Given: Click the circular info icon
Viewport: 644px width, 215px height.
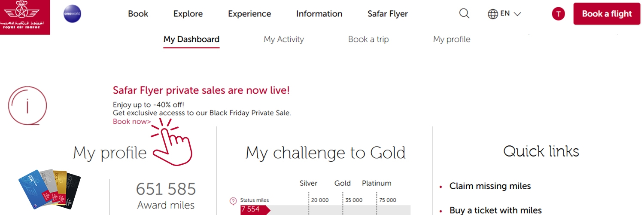Looking at the screenshot, I should click(x=27, y=105).
